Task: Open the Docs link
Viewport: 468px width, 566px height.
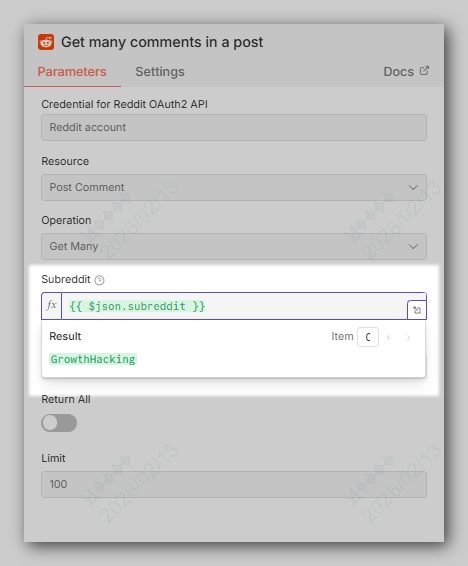Action: [x=399, y=71]
